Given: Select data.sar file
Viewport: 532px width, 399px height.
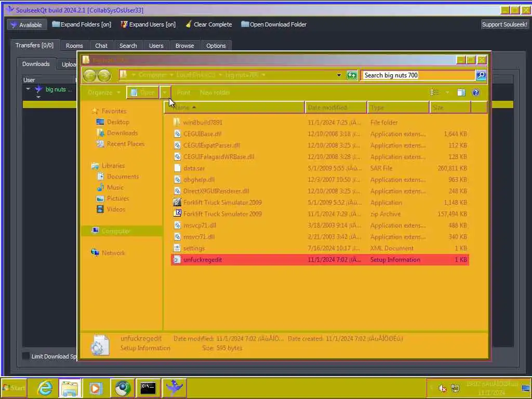Looking at the screenshot, I should (320, 168).
